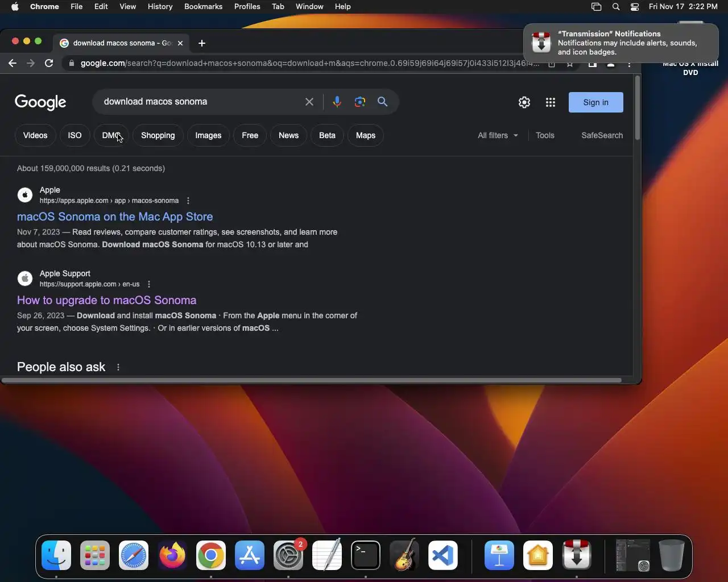Go back with Chrome's back arrow
The width and height of the screenshot is (728, 582).
point(13,63)
